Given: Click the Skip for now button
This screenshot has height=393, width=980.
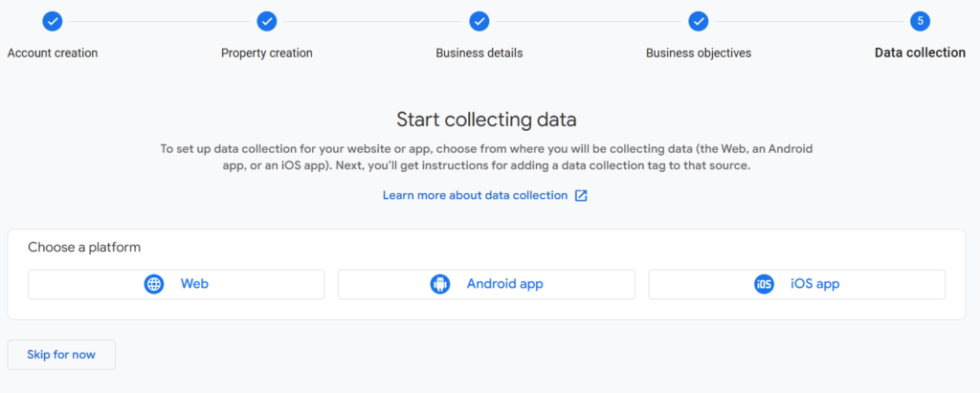Looking at the screenshot, I should point(61,355).
